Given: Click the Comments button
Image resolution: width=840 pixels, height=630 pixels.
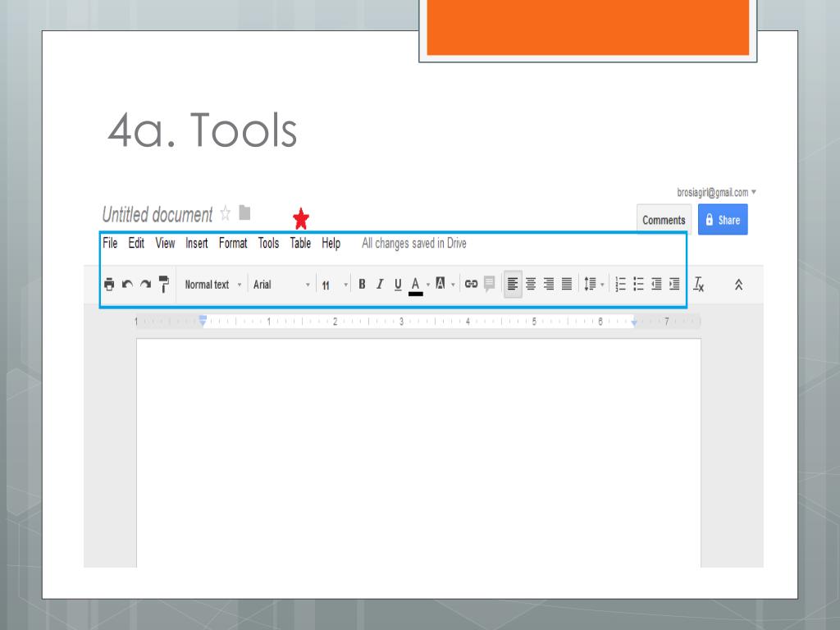Looking at the screenshot, I should tap(664, 220).
